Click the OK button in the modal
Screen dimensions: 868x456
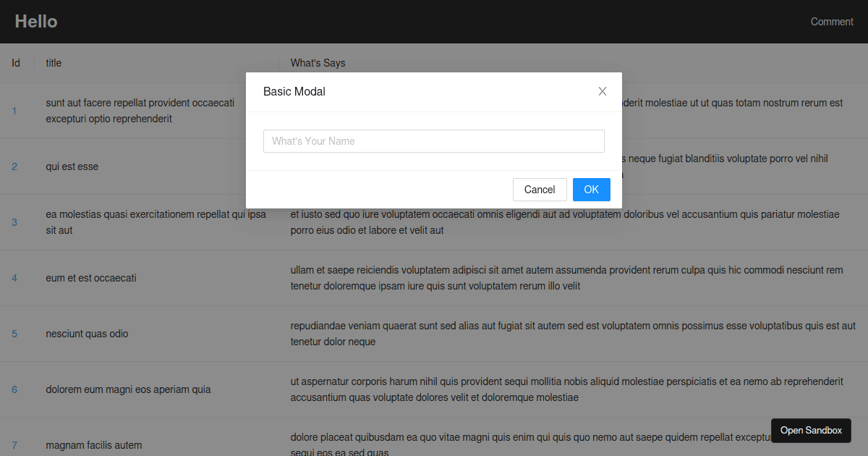(x=591, y=189)
